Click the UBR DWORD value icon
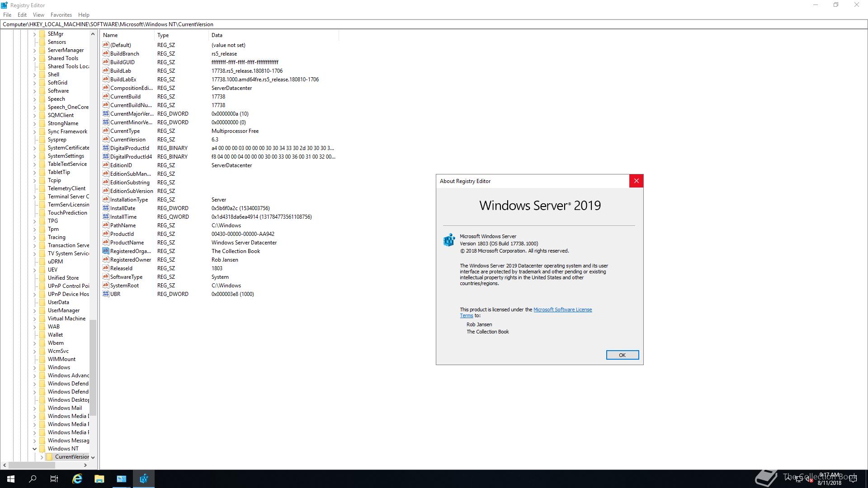Screen dimensions: 868x488 coord(106,294)
